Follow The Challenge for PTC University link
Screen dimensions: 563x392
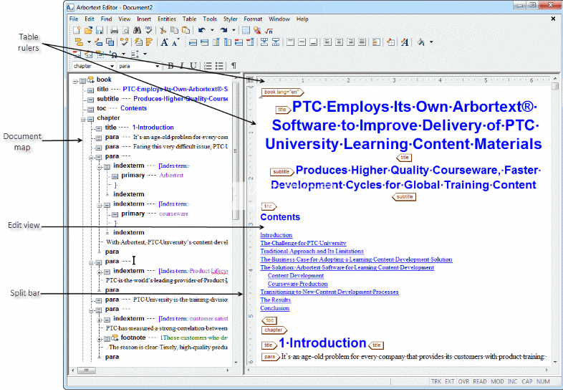(x=303, y=243)
